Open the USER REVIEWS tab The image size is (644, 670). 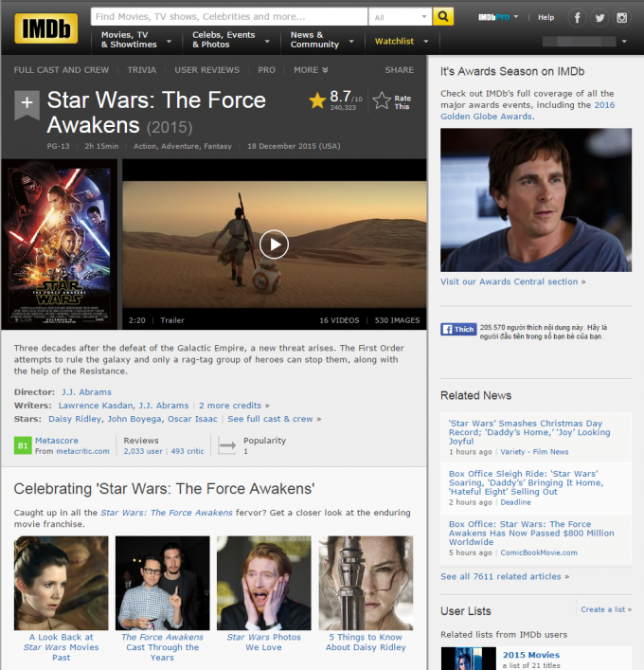pyautogui.click(x=207, y=69)
